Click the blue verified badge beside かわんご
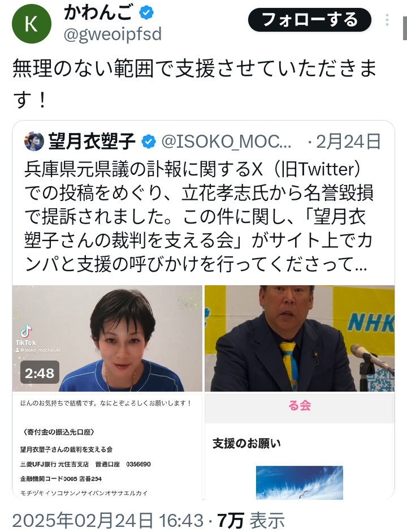This screenshot has height=532, width=407. pyautogui.click(x=146, y=13)
